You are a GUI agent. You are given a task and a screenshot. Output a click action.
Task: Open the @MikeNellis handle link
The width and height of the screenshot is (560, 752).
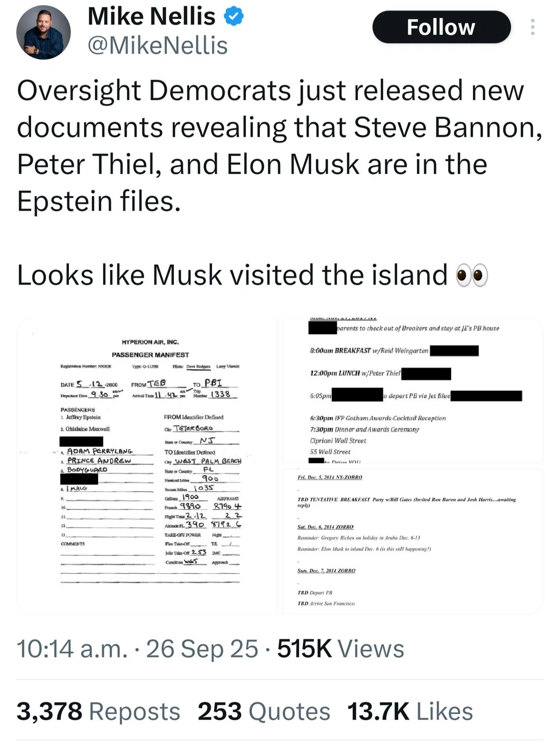[x=158, y=46]
